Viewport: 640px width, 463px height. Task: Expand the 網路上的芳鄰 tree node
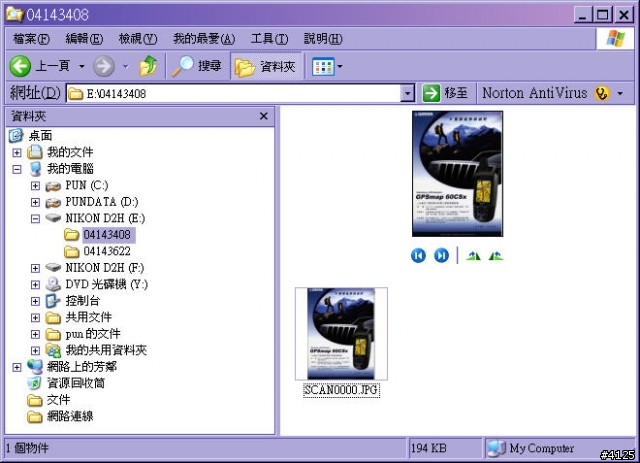coord(17,367)
